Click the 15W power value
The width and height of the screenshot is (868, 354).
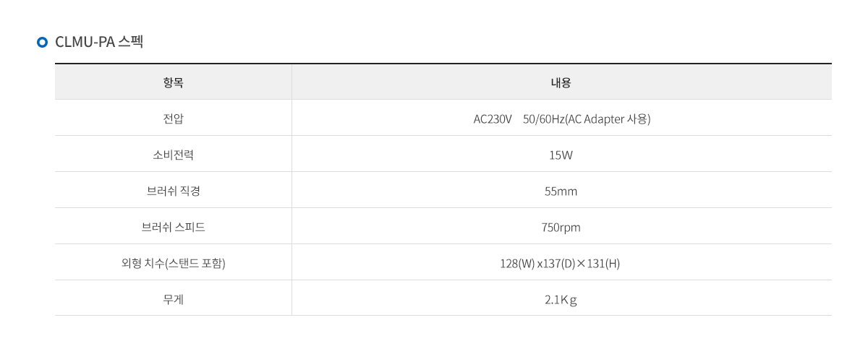(561, 155)
